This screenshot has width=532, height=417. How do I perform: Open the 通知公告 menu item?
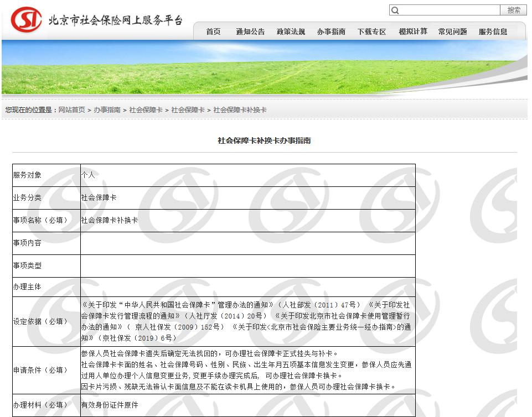[x=250, y=32]
